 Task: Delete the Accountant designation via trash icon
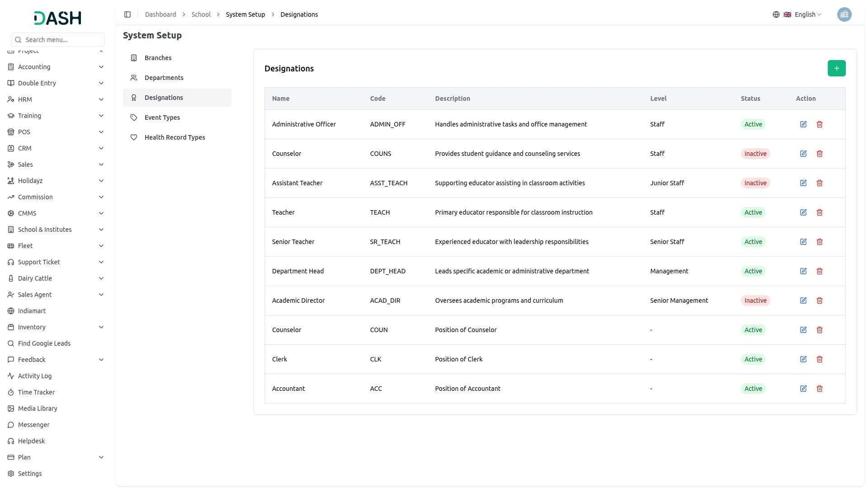point(820,389)
